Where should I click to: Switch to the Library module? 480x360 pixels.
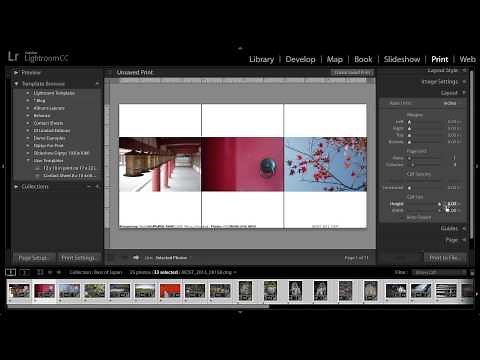(x=262, y=59)
